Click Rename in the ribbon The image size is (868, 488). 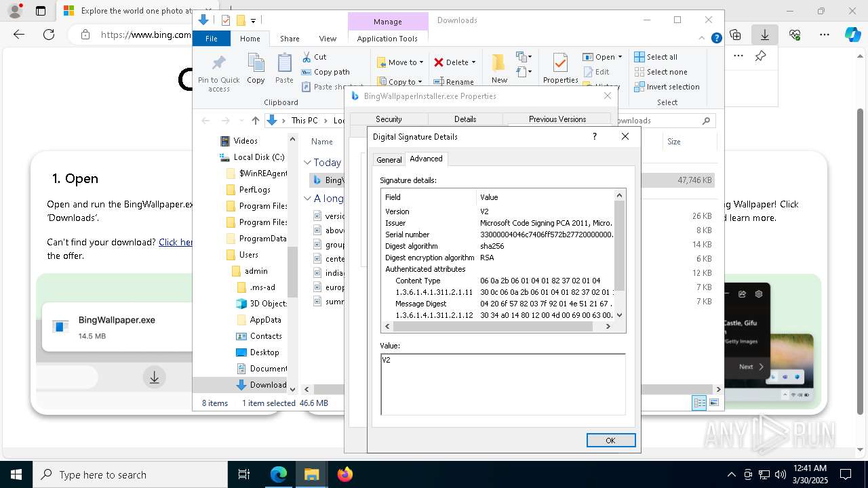(x=454, y=82)
